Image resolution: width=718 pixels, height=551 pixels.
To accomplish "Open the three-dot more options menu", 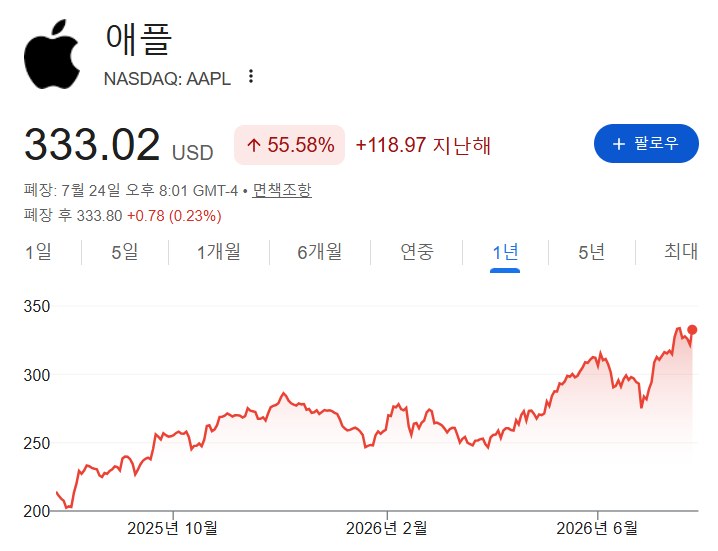I will point(250,76).
